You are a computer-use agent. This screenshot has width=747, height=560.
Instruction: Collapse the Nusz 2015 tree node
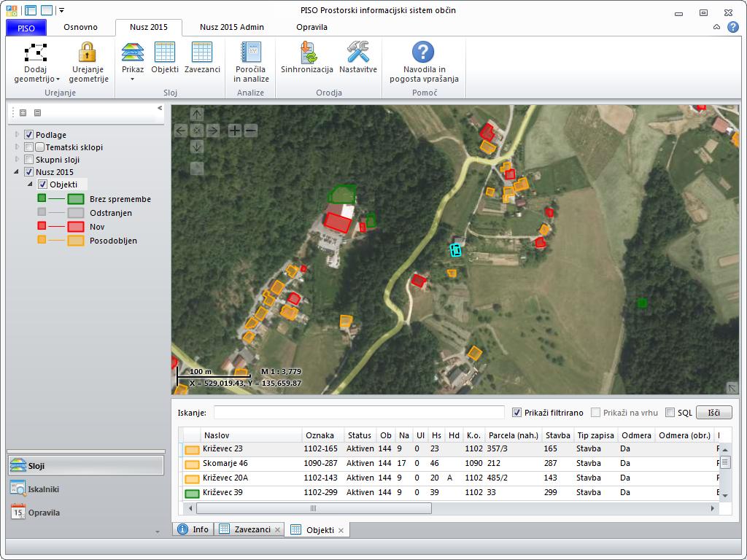click(x=18, y=172)
